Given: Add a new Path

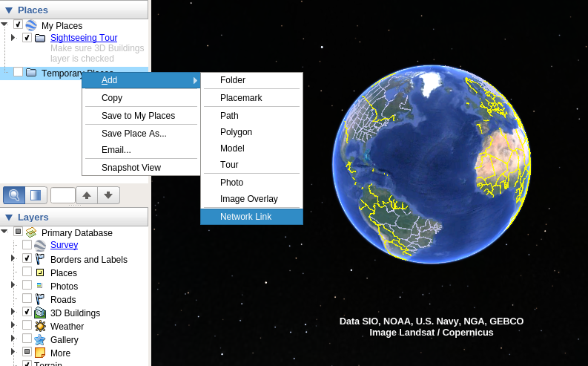Looking at the screenshot, I should [251, 116].
